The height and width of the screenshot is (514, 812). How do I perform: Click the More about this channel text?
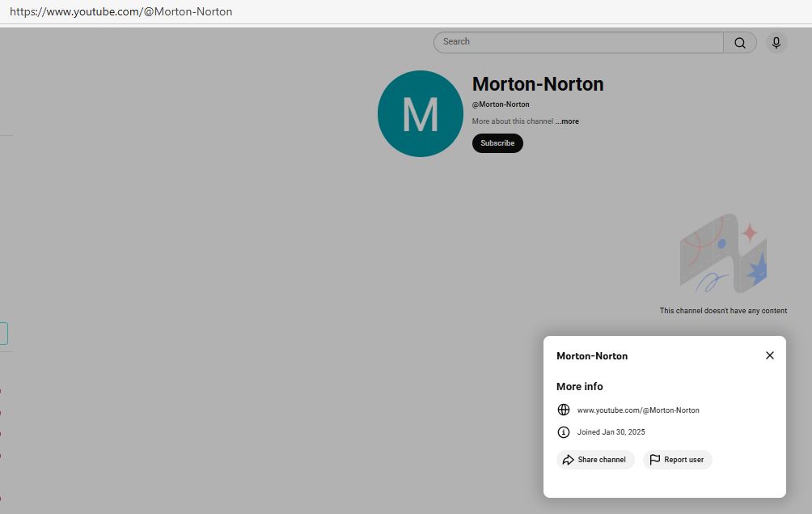tap(512, 121)
